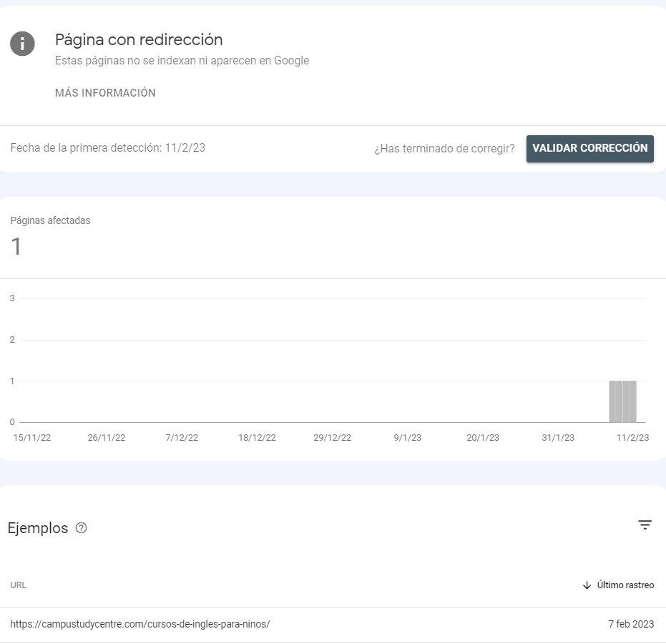
Task: Click the Estas páginas no se indexan subtitle
Action: click(x=182, y=60)
